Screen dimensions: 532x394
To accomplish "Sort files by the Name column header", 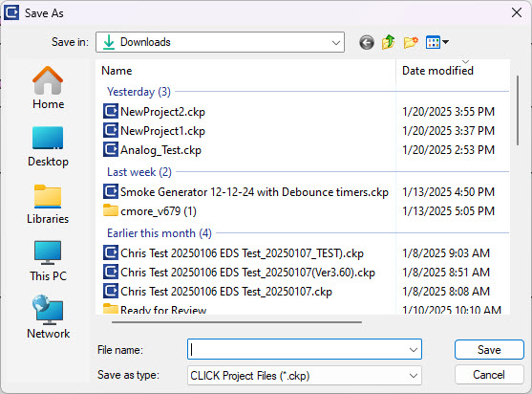I will coord(245,71).
